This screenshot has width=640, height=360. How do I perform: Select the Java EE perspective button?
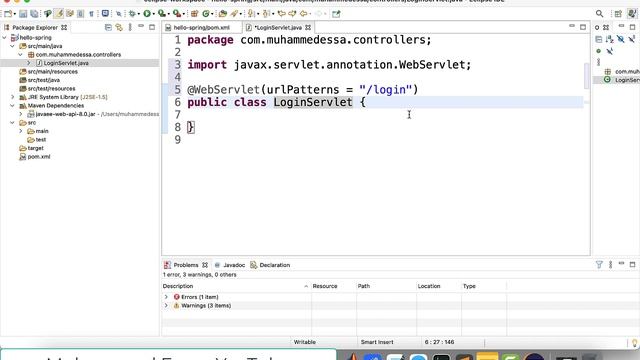tap(632, 14)
